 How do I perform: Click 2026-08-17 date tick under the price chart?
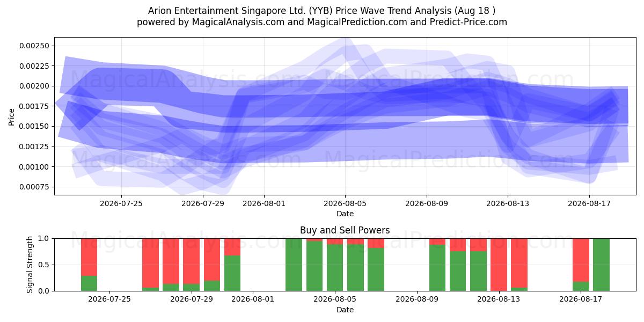coord(589,203)
